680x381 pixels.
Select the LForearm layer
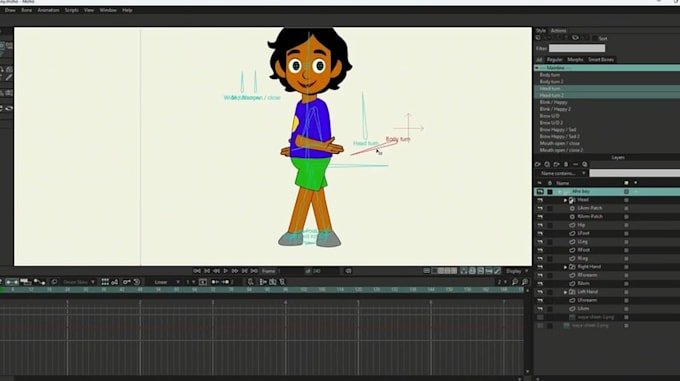coord(587,300)
